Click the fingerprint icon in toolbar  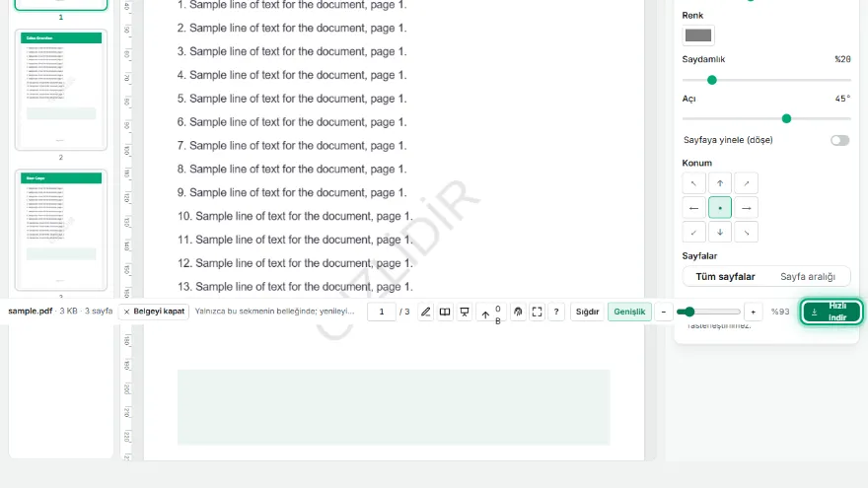(x=518, y=312)
